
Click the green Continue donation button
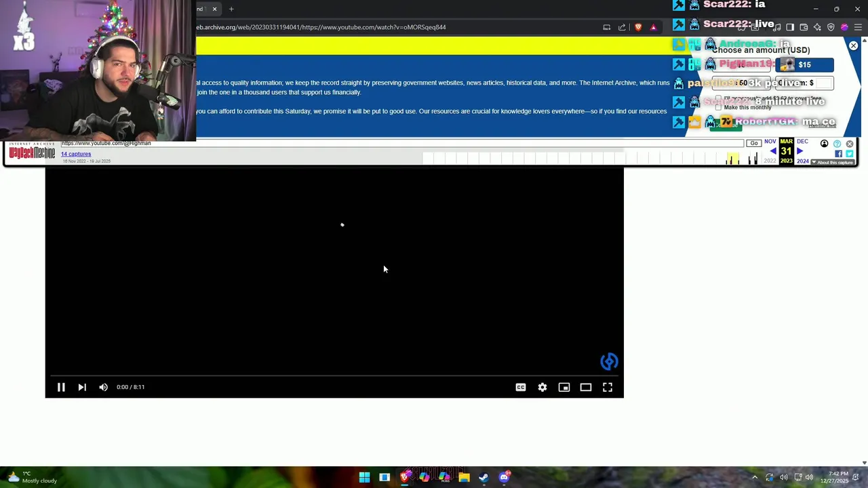(x=726, y=125)
